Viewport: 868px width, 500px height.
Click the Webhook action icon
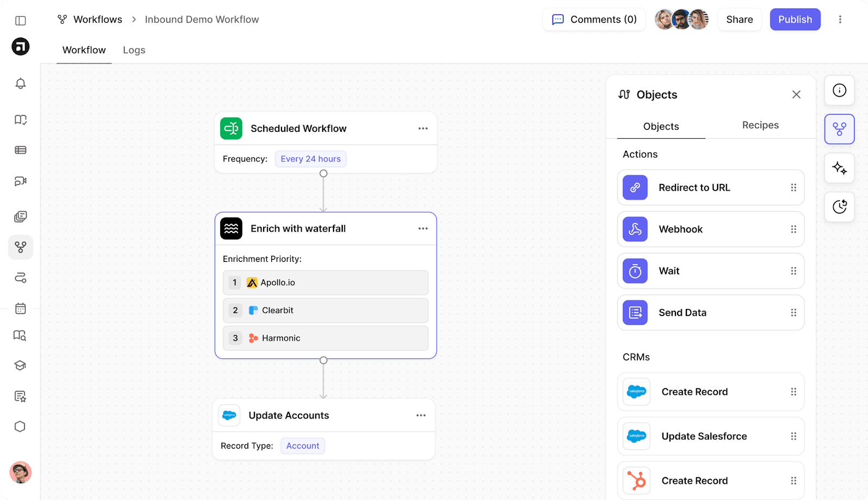635,229
